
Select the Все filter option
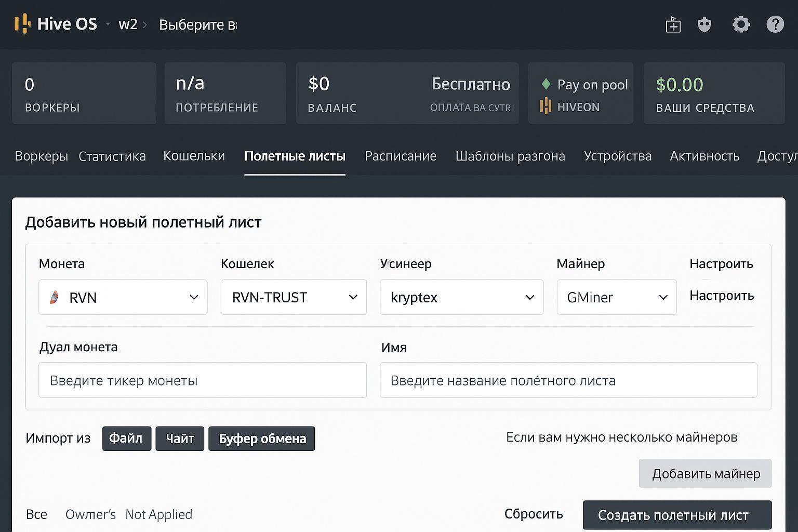(36, 514)
